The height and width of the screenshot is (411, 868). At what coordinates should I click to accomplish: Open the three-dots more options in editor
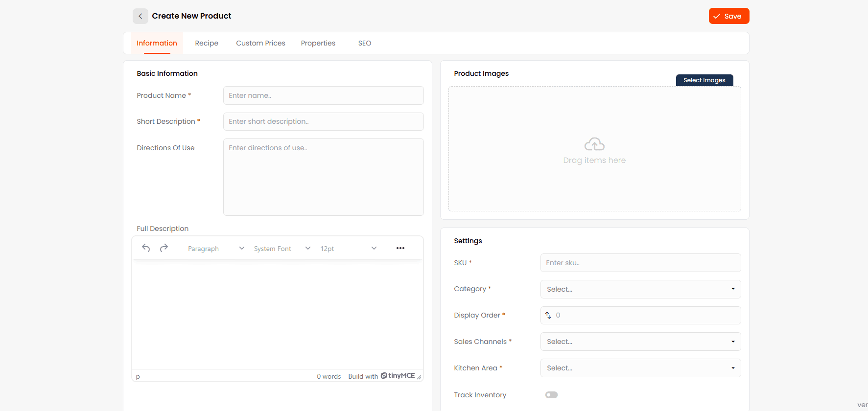click(400, 248)
